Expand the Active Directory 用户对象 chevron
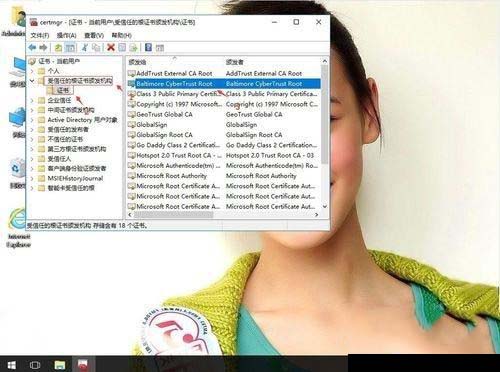The height and width of the screenshot is (372, 500). pos(32,120)
